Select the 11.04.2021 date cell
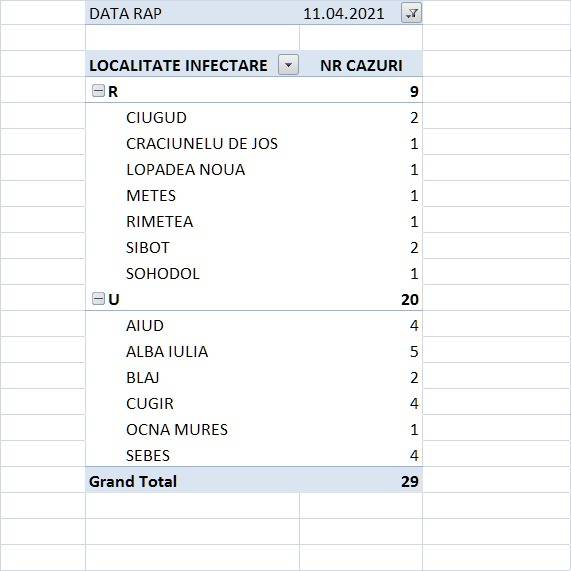The image size is (571, 571). coord(343,14)
